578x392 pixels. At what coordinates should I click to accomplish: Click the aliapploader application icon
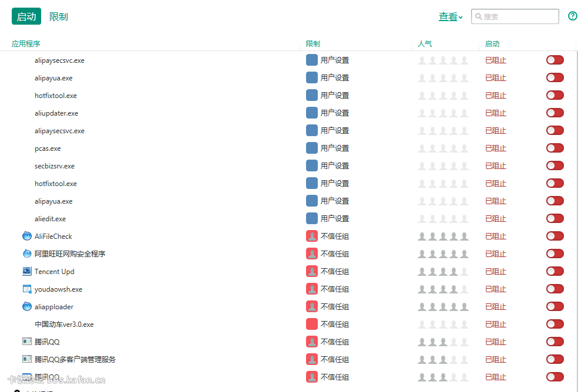tap(27, 306)
